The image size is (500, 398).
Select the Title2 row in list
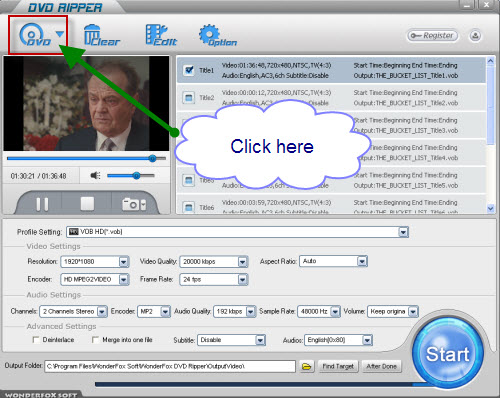coord(331,98)
